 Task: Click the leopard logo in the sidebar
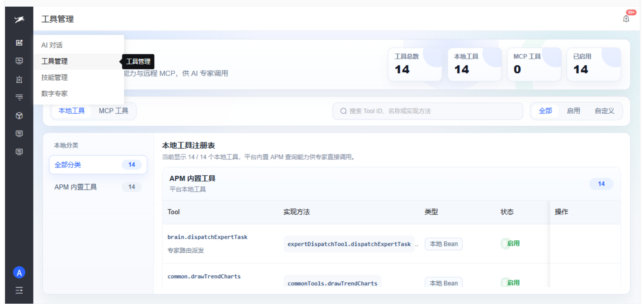pyautogui.click(x=19, y=19)
